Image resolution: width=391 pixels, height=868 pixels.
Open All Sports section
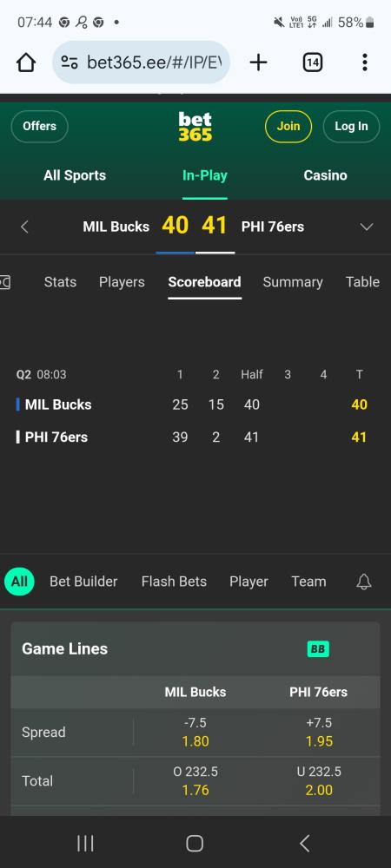[75, 175]
